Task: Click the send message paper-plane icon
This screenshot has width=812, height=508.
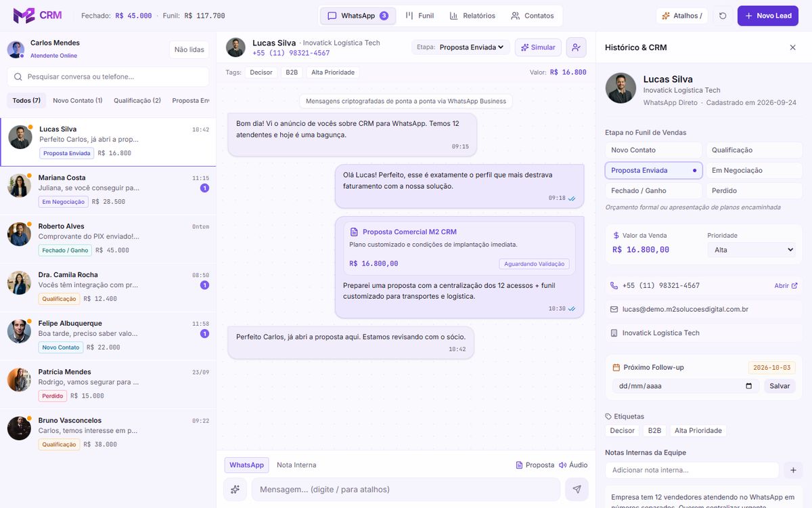Action: [x=577, y=489]
